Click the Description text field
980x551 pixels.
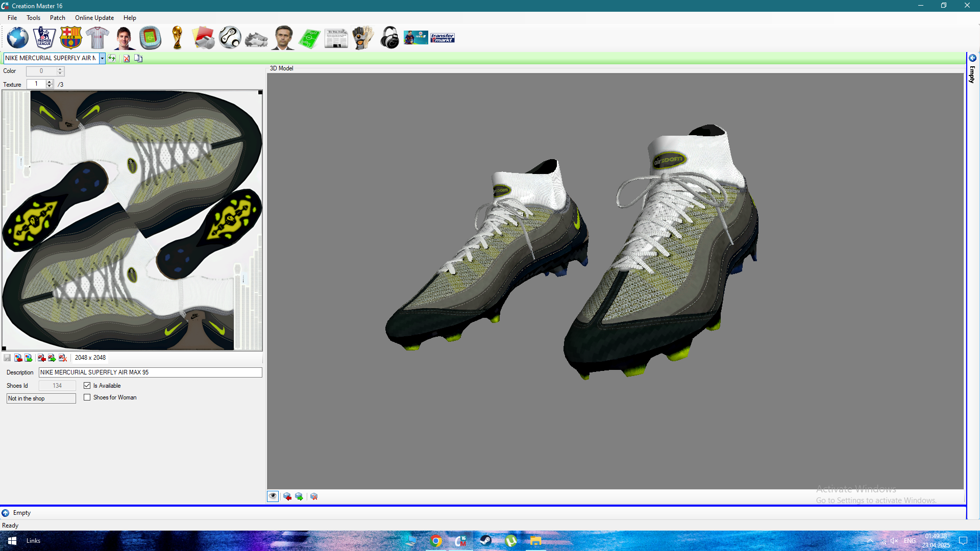click(x=151, y=372)
